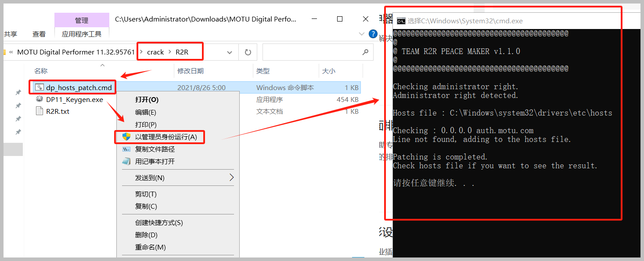Viewport: 644px width, 261px height.
Task: Click MOTU Digital Performer 11.32.95761 breadcrumb
Action: pyautogui.click(x=76, y=52)
